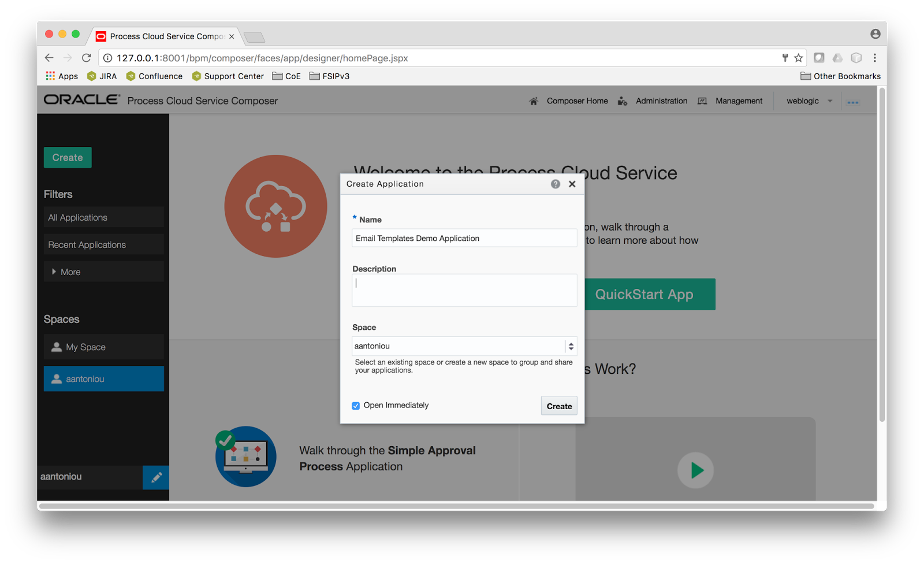Viewport: 924px width, 564px height.
Task: Click the Composer Home house icon
Action: click(x=532, y=101)
